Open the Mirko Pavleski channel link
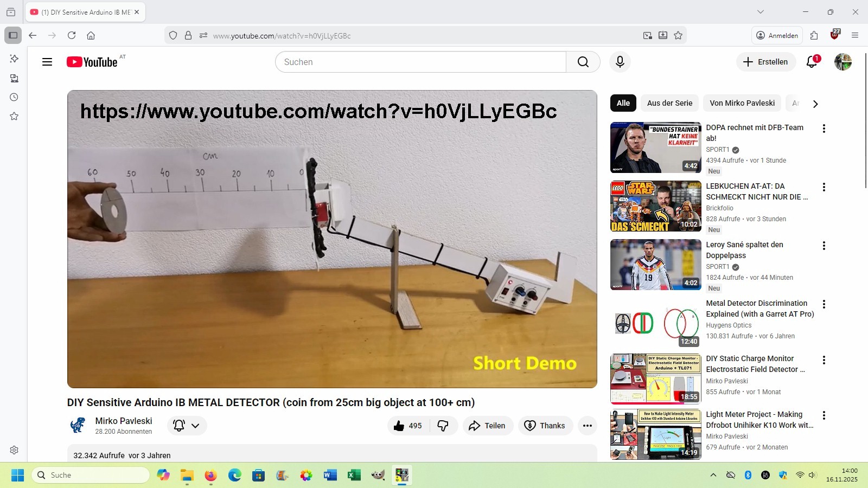 [x=124, y=421]
